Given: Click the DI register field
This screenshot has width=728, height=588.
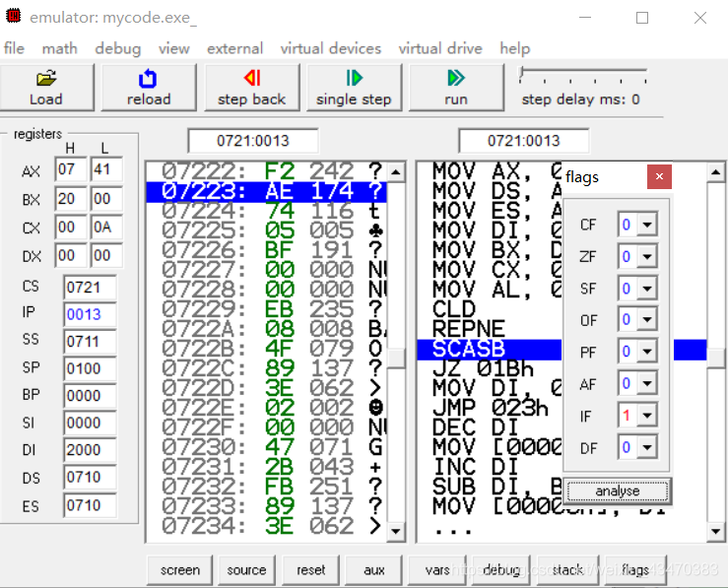Looking at the screenshot, I should 90,450.
